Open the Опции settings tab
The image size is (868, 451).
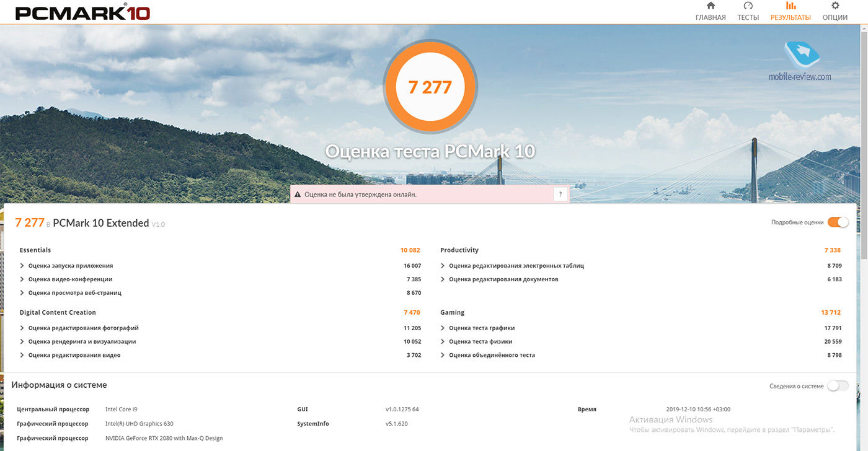[x=835, y=12]
